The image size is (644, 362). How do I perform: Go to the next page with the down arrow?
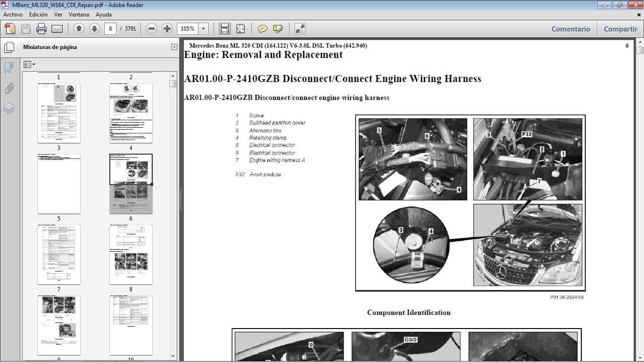pos(94,29)
